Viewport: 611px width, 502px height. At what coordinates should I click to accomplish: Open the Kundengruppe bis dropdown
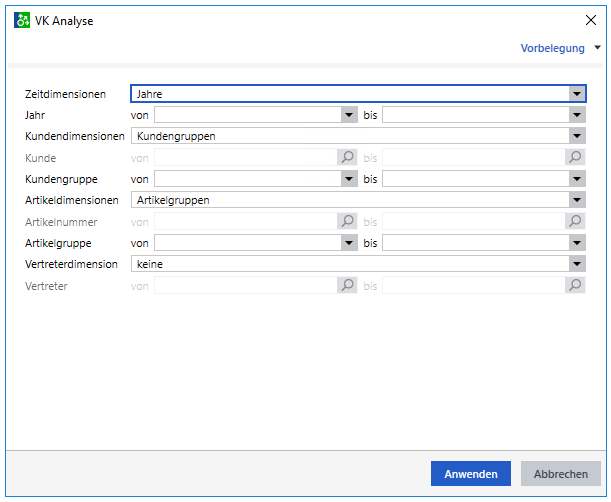[577, 179]
